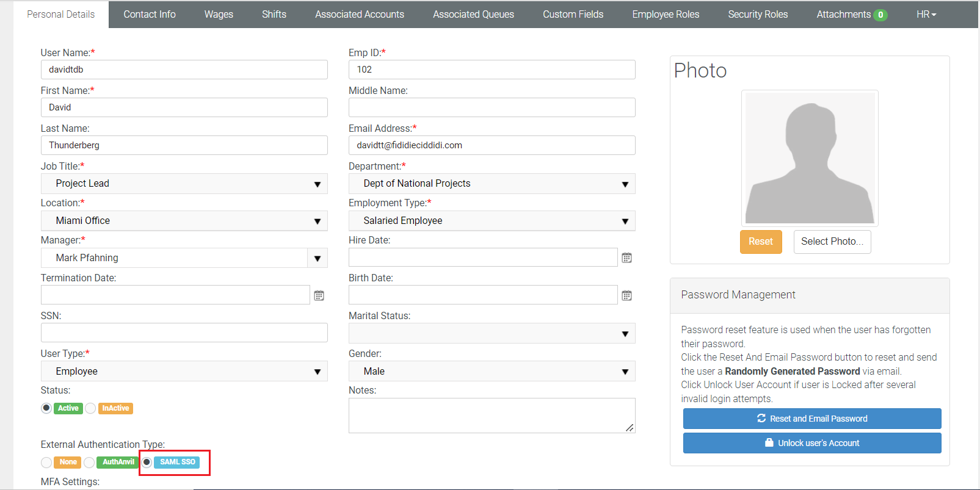The height and width of the screenshot is (490, 980).
Task: Select the InActive status radio button
Action: [90, 408]
